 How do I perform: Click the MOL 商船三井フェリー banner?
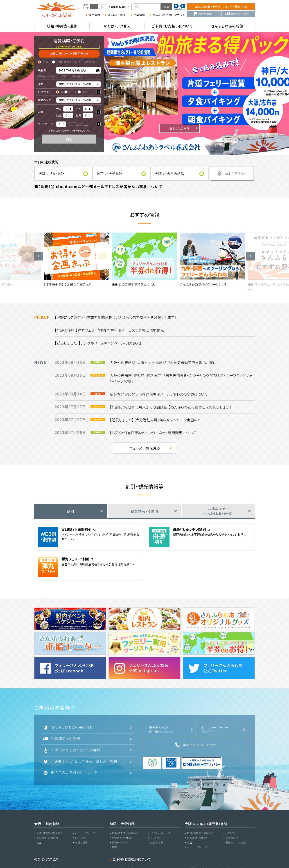[201, 763]
